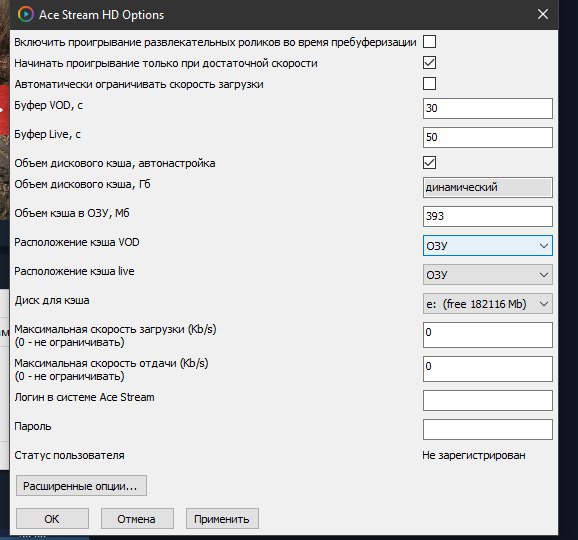Click the maximum upload speed field

488,369
